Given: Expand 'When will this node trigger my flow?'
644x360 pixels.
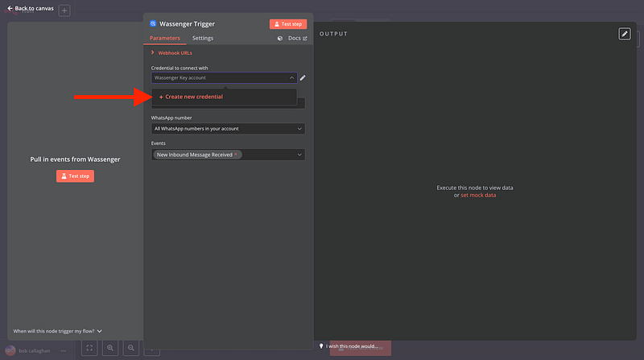Looking at the screenshot, I should coord(58,331).
